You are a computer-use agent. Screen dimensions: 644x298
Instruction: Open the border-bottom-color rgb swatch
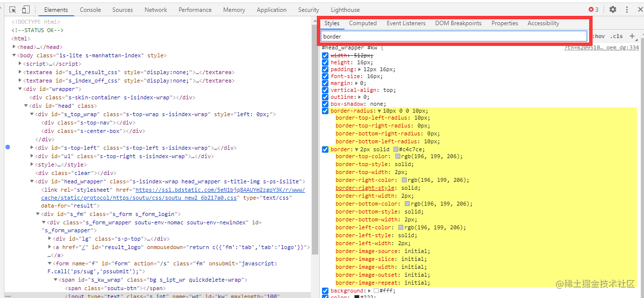407,204
